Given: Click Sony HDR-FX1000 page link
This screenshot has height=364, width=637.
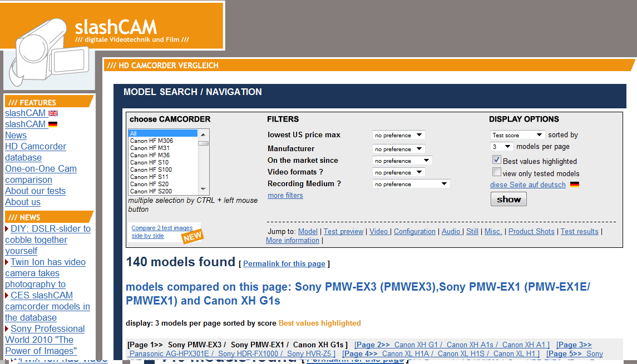Looking at the screenshot, I should click(x=248, y=353).
